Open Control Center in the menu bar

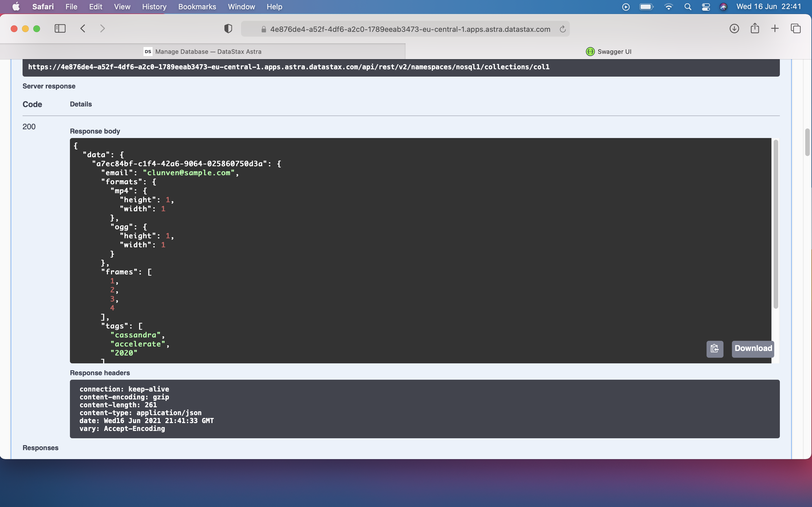point(706,7)
